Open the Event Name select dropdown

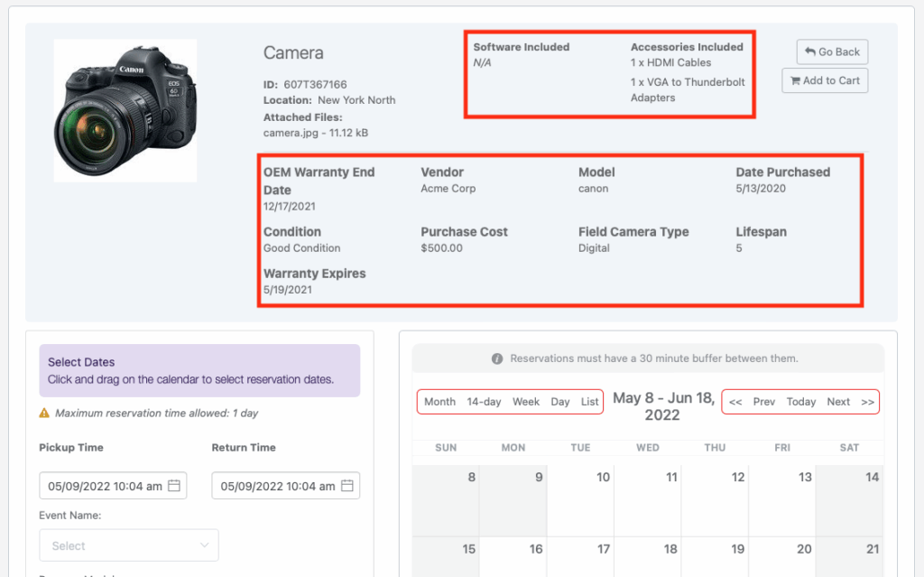pyautogui.click(x=128, y=544)
